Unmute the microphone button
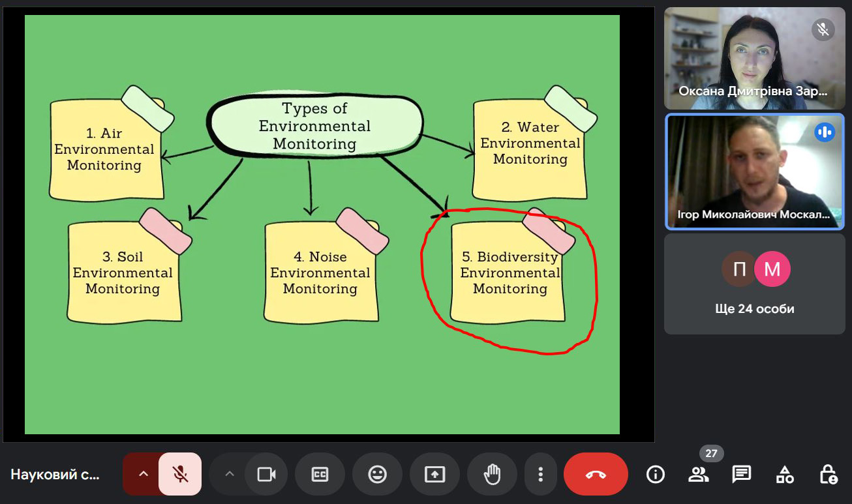This screenshot has width=852, height=504. [x=180, y=474]
